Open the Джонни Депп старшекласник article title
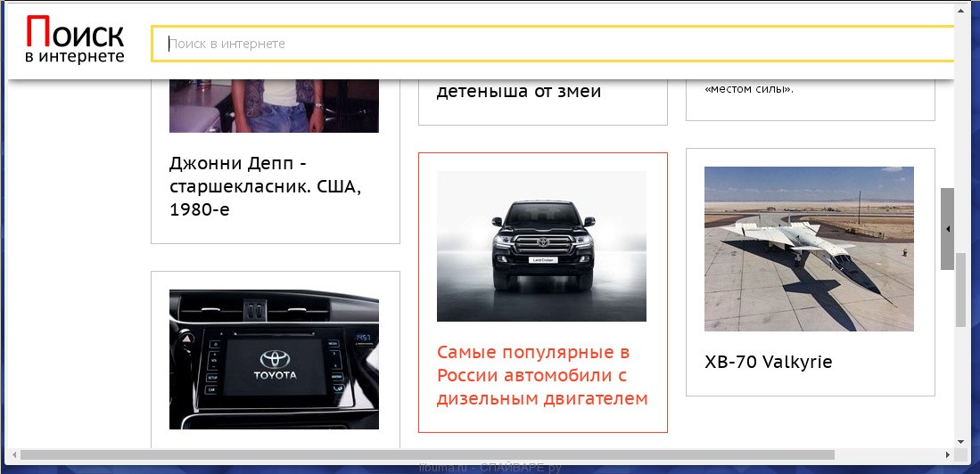Viewport: 980px width, 474px height. [x=265, y=187]
